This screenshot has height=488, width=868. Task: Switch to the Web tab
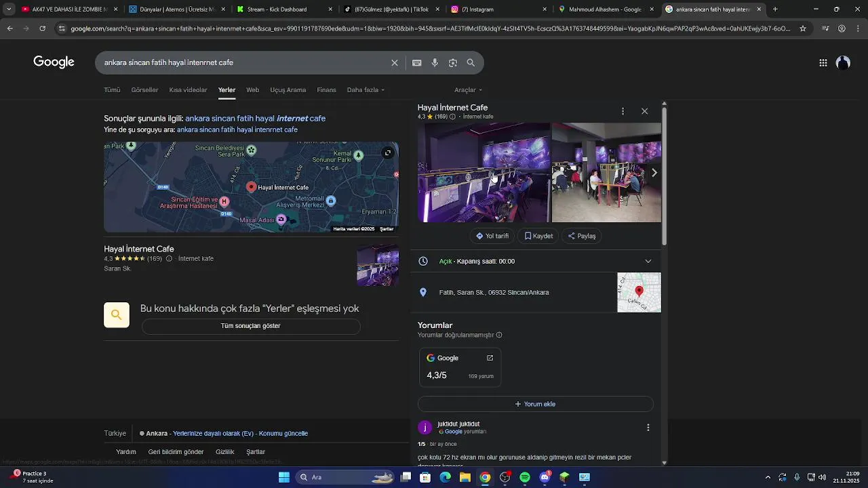point(252,90)
